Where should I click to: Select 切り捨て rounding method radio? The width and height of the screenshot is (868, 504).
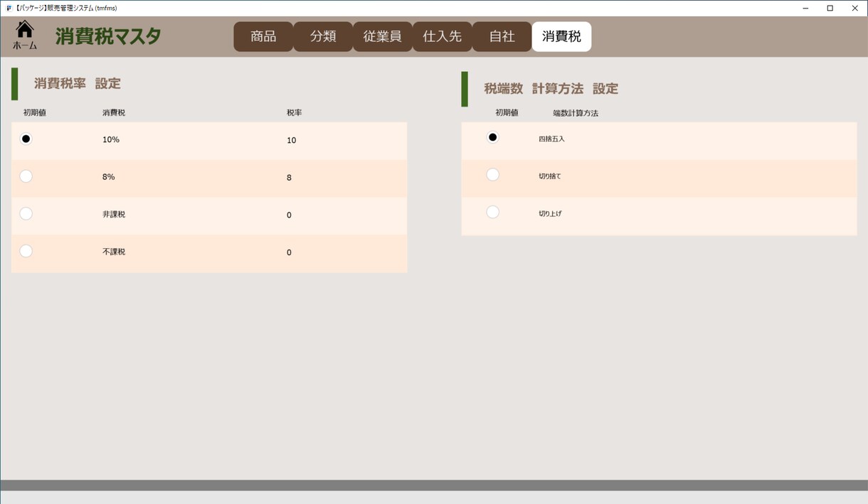(x=492, y=175)
